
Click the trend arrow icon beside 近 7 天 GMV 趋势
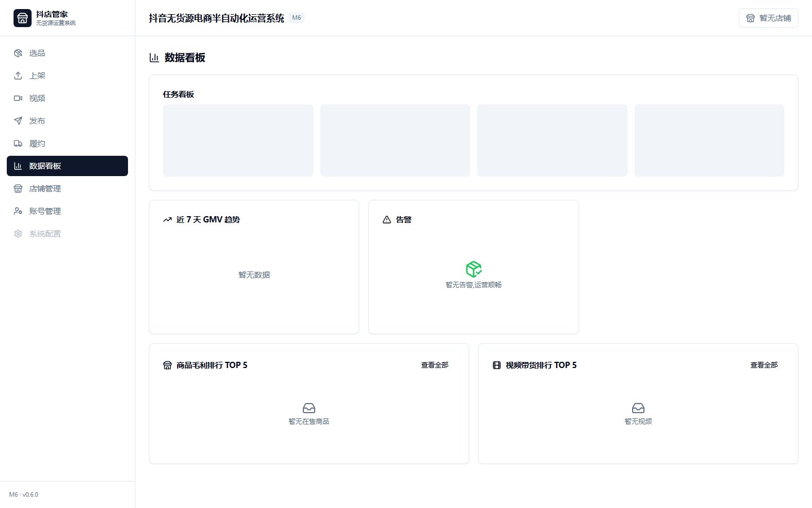click(167, 220)
